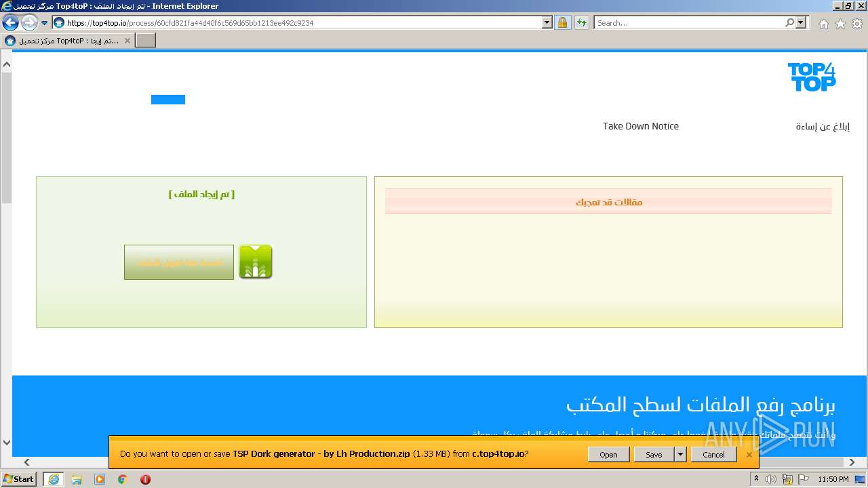Image resolution: width=868 pixels, height=488 pixels.
Task: Click the Top4Top site logo
Action: click(811, 77)
